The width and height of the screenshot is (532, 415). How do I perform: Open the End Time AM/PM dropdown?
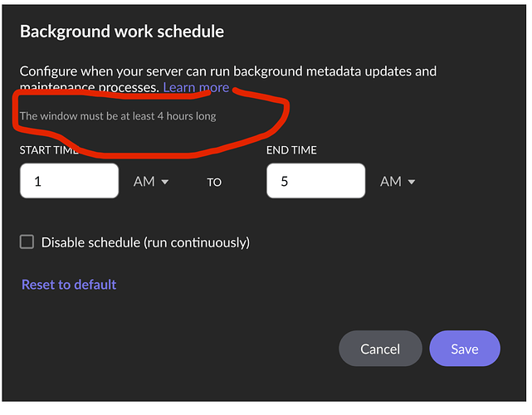(397, 181)
